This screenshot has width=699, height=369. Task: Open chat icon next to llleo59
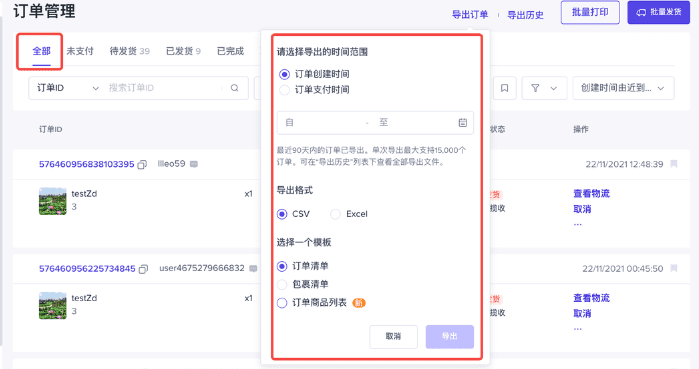pos(194,164)
